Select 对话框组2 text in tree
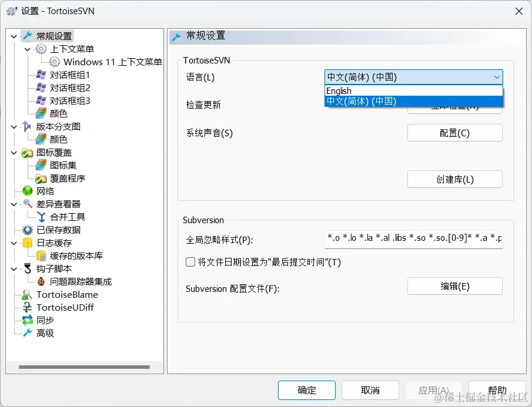532x407 pixels. [70, 88]
